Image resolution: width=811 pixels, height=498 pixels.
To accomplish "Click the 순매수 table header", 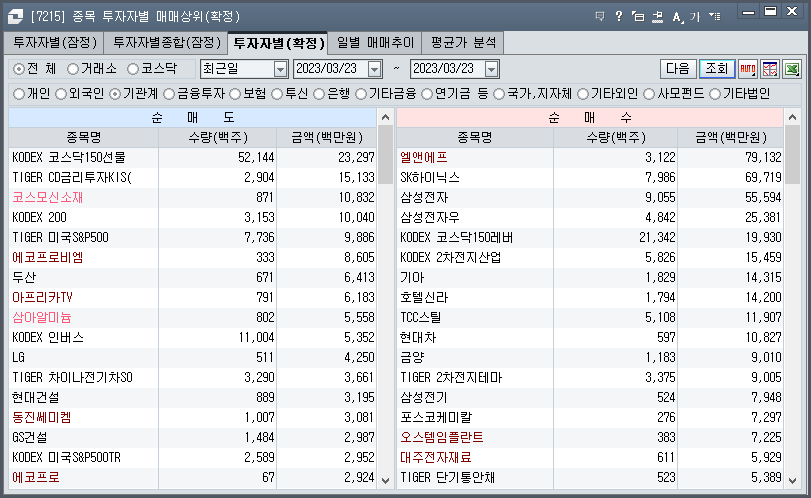I will pos(590,118).
